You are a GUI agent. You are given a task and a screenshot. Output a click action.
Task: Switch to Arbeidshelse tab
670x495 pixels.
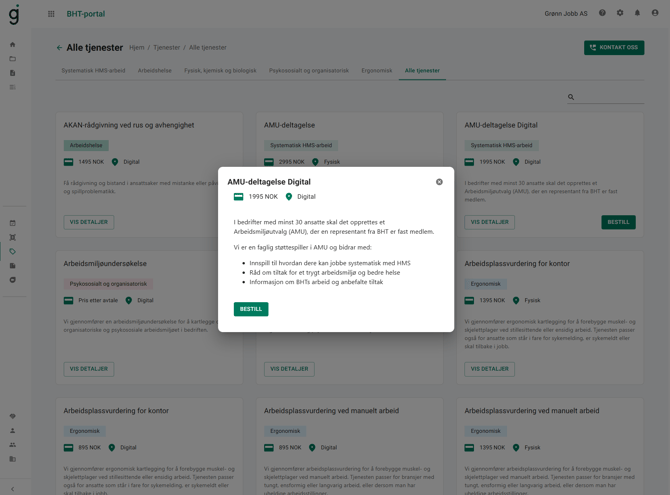[x=155, y=71]
